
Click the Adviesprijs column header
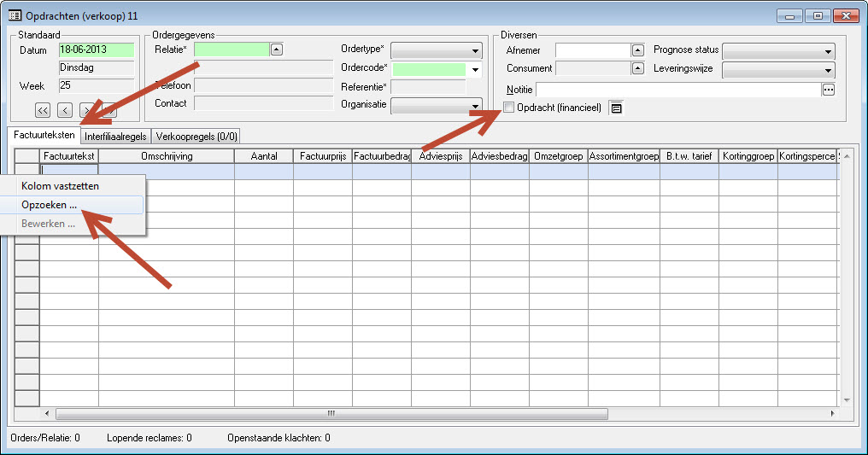(441, 156)
